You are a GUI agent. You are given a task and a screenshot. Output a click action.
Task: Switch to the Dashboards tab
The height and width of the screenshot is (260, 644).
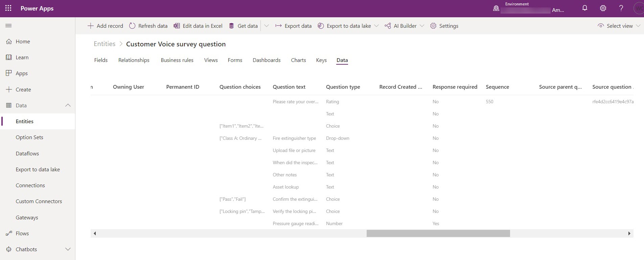(x=267, y=60)
